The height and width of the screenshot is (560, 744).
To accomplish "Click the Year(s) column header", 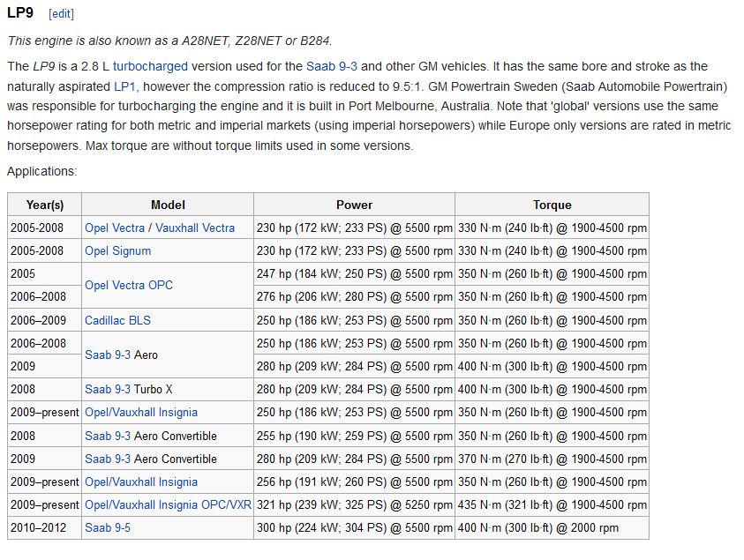I will (x=45, y=205).
